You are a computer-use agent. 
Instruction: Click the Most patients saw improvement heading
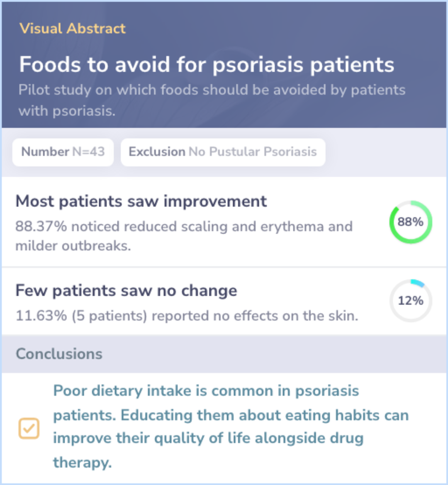141,201
